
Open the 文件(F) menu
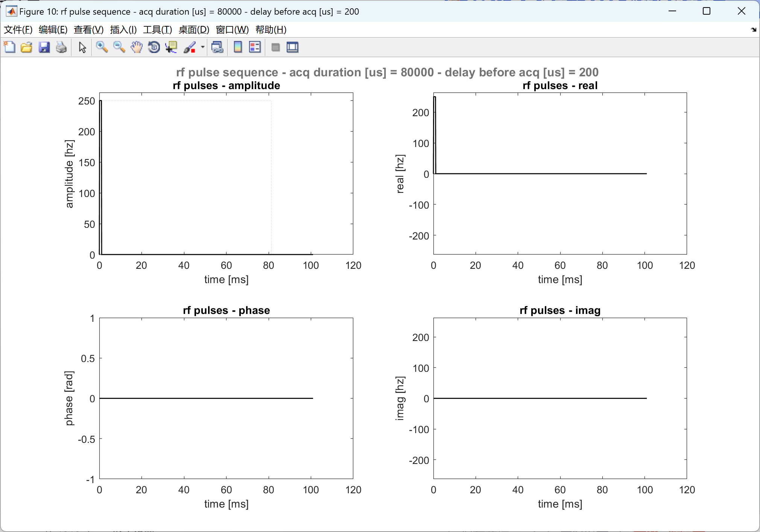point(18,30)
